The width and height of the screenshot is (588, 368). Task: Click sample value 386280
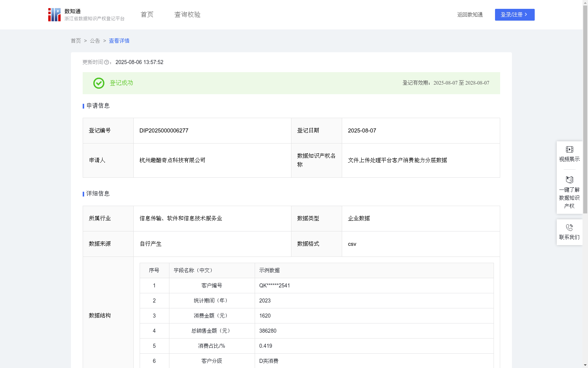268,331
